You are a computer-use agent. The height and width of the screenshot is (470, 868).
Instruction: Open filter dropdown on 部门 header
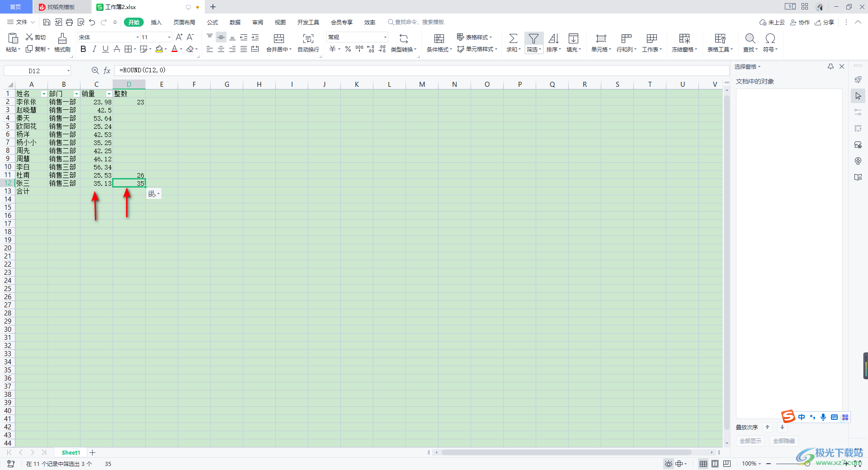tap(76, 94)
